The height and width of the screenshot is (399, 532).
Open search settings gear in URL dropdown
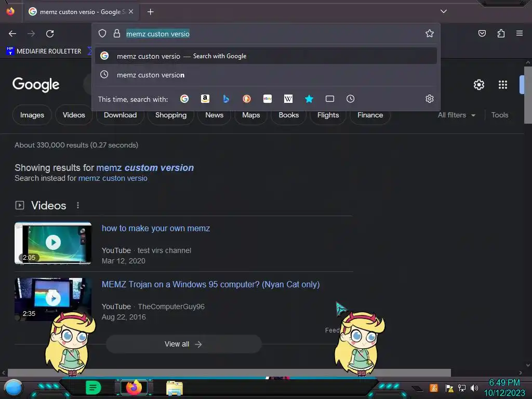430,99
